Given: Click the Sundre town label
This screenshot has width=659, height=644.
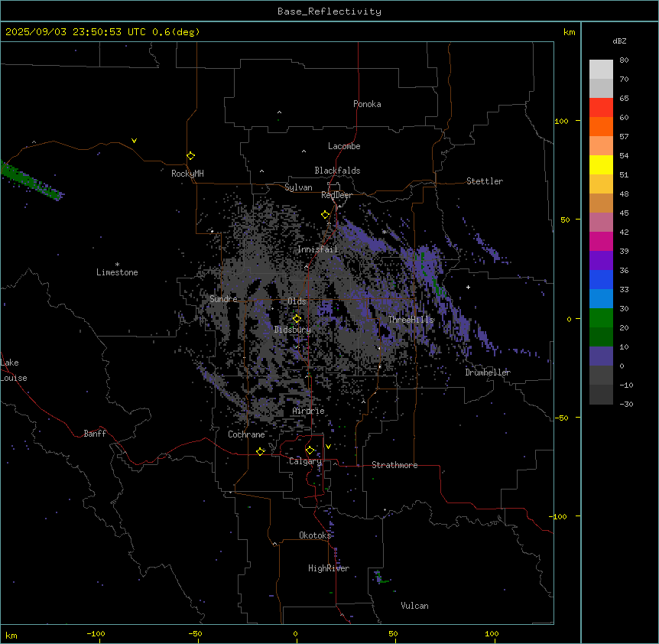Looking at the screenshot, I should tap(223, 299).
